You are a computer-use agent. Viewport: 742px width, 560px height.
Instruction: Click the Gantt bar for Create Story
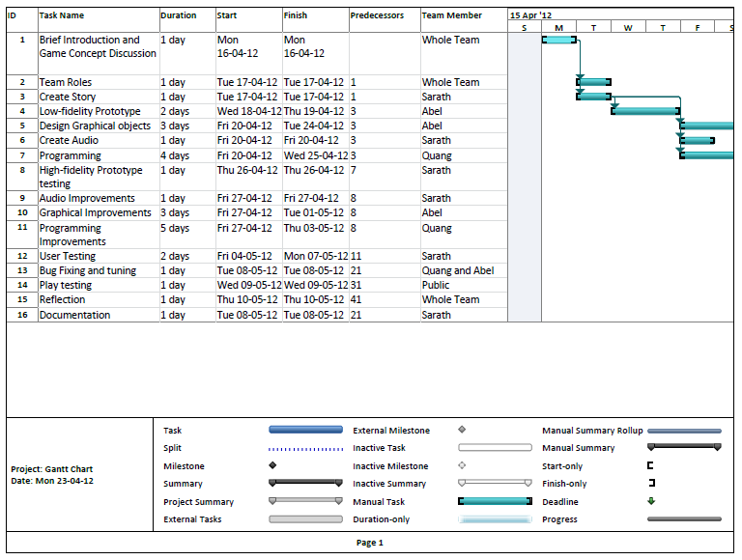tap(593, 97)
